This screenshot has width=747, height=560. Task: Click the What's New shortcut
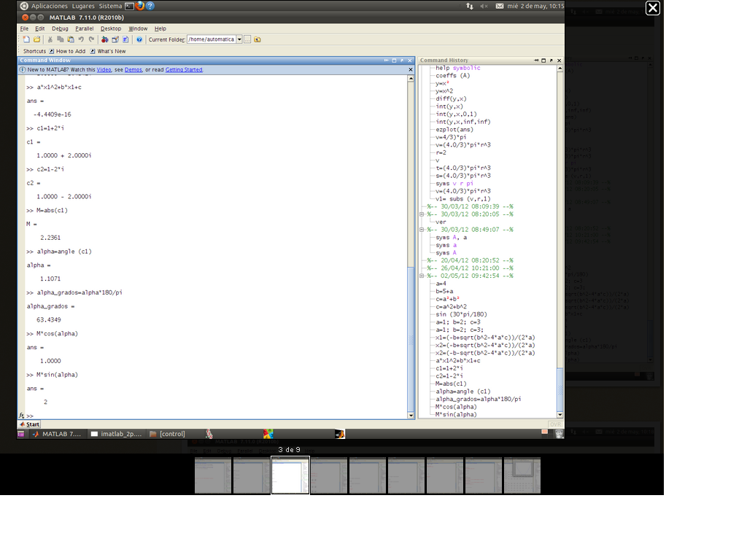tap(108, 52)
